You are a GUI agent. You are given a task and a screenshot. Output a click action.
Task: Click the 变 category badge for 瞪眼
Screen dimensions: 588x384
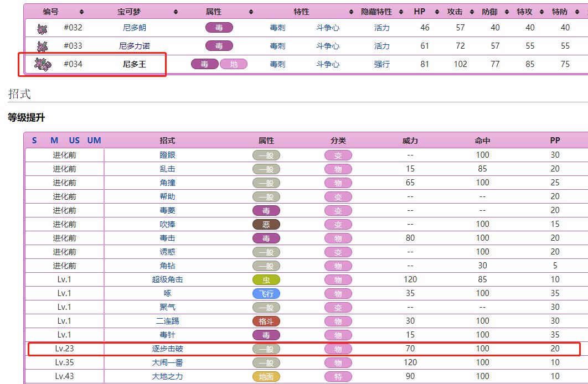[338, 155]
